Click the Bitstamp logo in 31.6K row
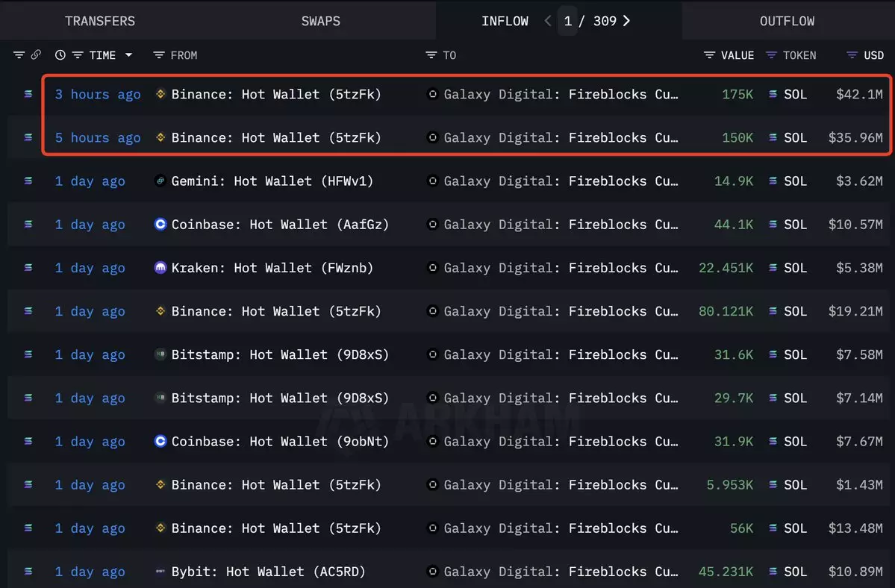Viewport: 895px width, 588px height. tap(160, 354)
